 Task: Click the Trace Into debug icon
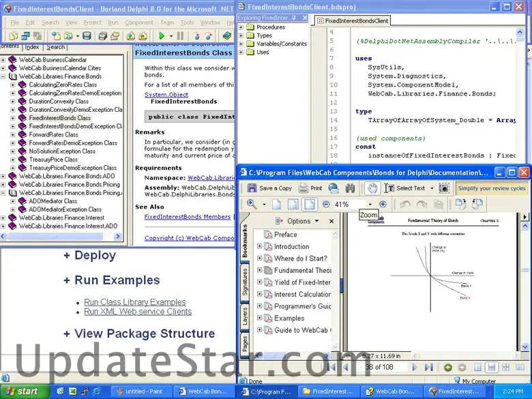tap(196, 35)
